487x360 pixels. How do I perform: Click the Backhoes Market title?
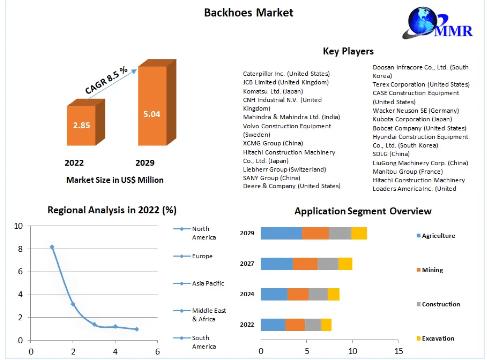click(248, 13)
